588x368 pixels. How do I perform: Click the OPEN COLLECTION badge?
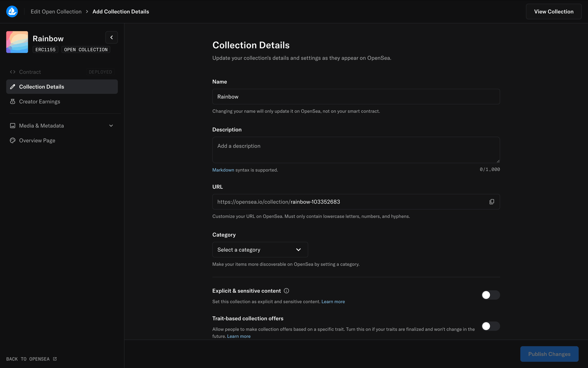[86, 50]
